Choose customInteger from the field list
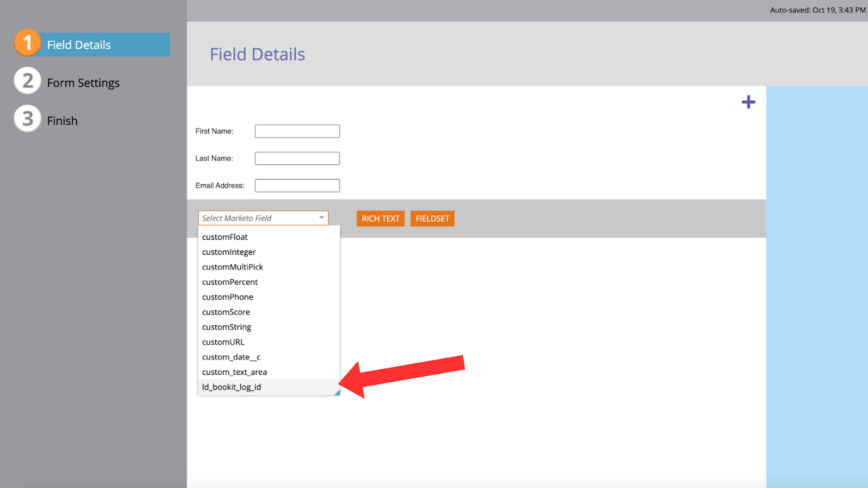868x488 pixels. pos(229,252)
